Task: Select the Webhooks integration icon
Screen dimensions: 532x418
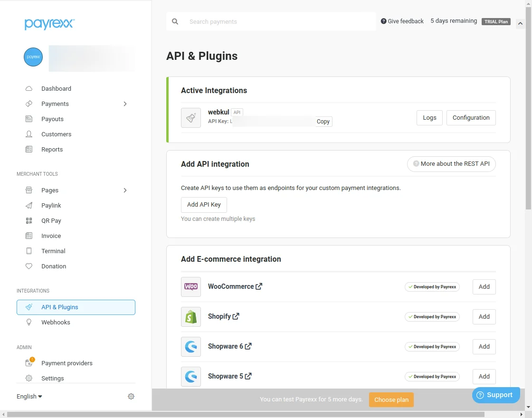Action: pyautogui.click(x=29, y=322)
